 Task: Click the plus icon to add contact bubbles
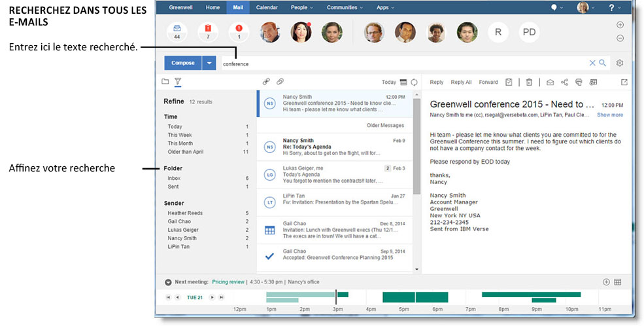pyautogui.click(x=620, y=25)
